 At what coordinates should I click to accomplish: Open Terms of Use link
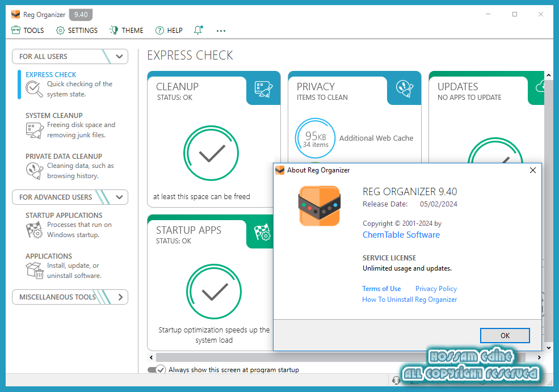(x=381, y=289)
